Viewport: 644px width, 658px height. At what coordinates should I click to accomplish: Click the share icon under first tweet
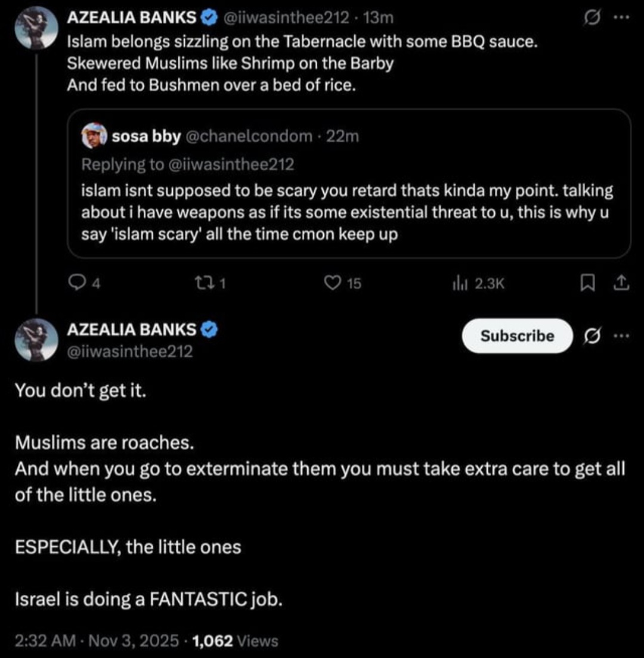tap(621, 283)
